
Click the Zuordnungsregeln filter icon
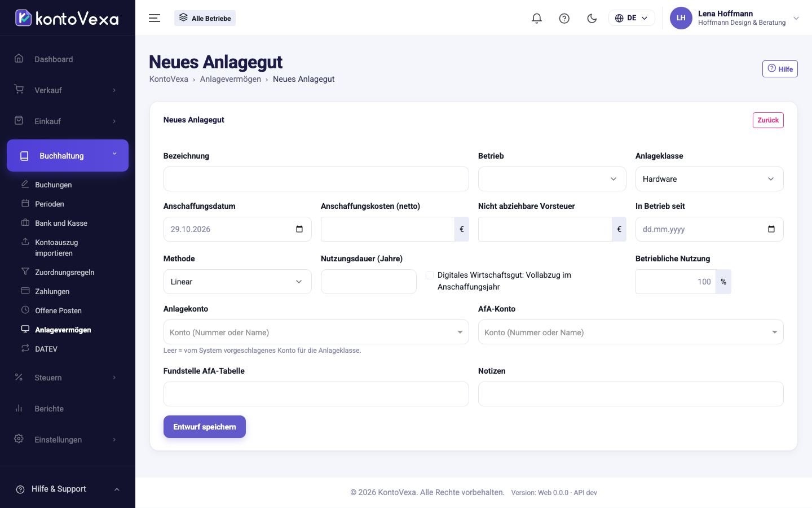pos(25,271)
